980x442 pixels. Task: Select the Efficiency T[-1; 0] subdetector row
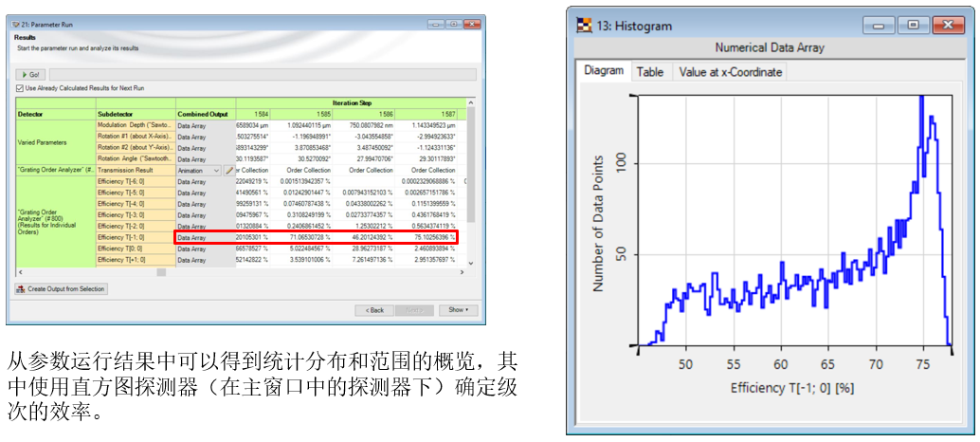pyautogui.click(x=136, y=237)
